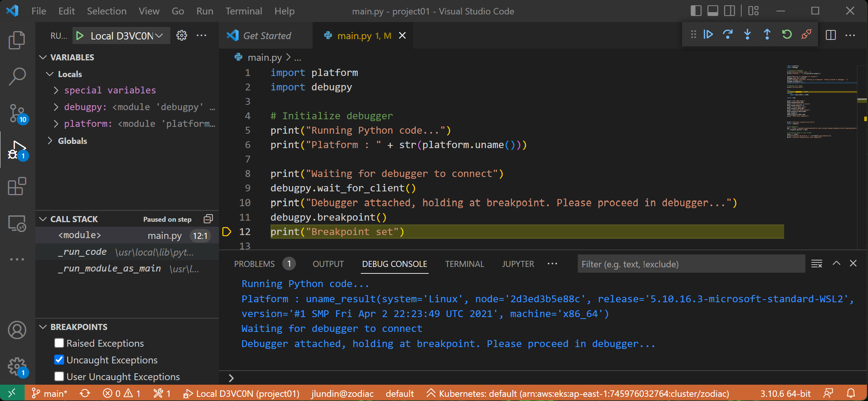Step into the function

[747, 35]
